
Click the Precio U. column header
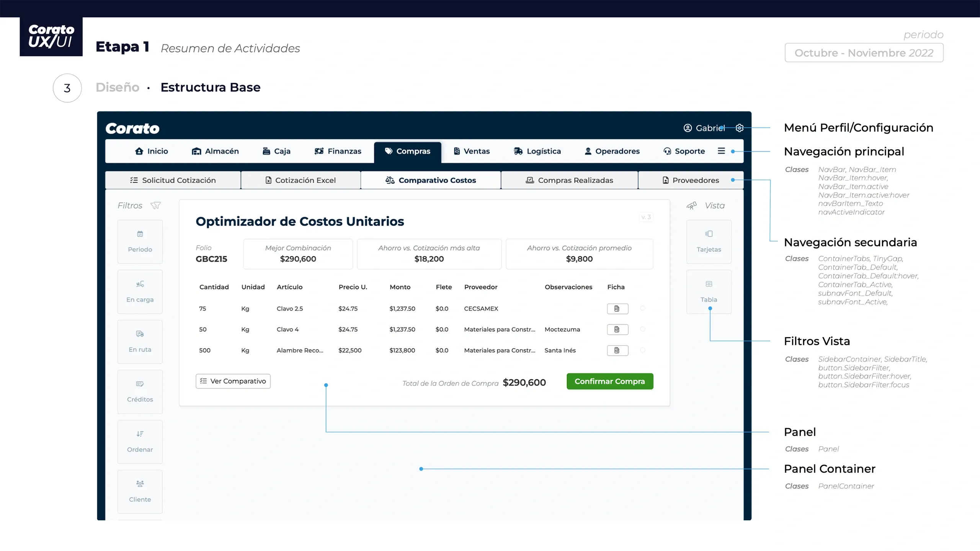[353, 287]
